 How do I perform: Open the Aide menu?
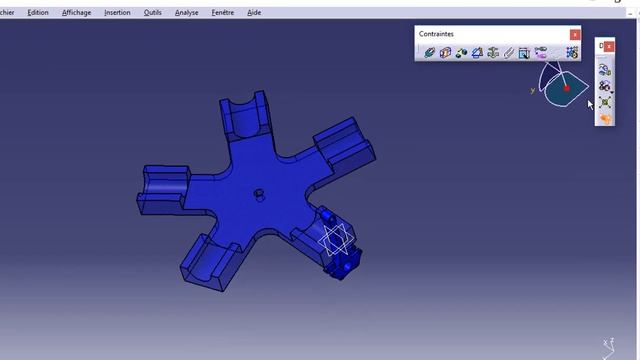pos(254,13)
